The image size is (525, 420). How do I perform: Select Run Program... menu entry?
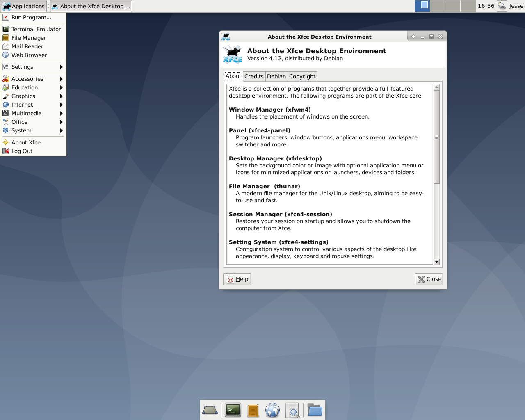(x=33, y=17)
